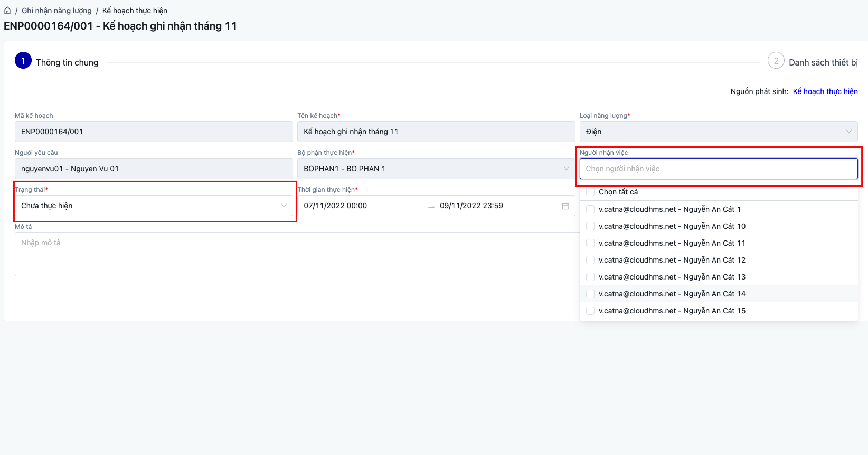Tick the Chọn tất cả checkbox
868x455 pixels.
click(x=590, y=192)
